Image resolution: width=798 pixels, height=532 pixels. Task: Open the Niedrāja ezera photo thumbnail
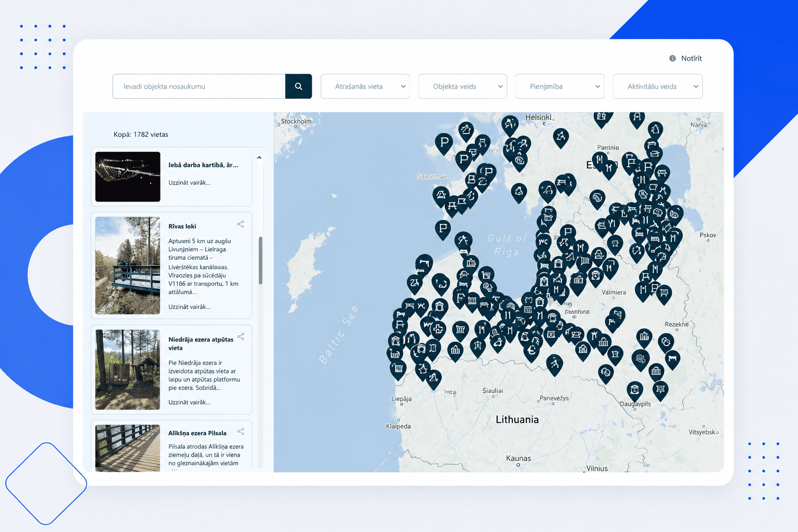click(x=128, y=369)
